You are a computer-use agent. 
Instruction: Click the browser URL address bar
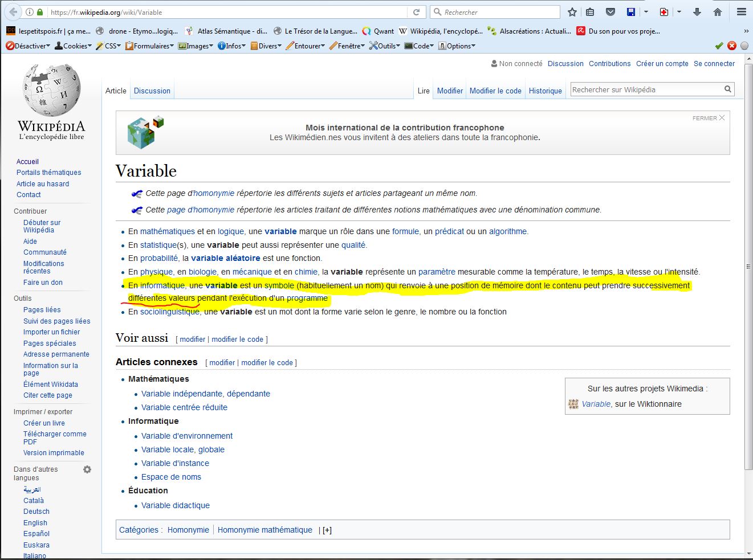pos(228,12)
